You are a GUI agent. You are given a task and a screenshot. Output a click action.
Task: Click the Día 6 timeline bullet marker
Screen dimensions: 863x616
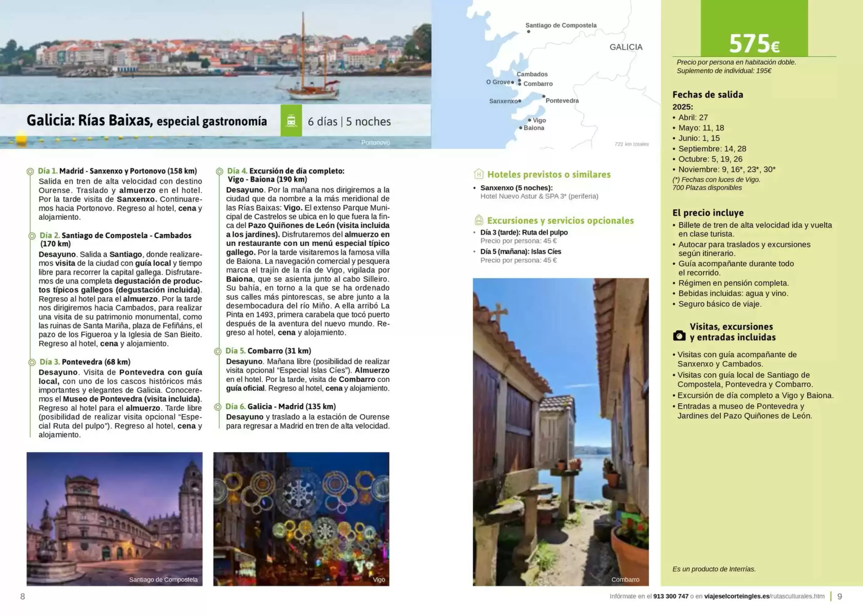218,407
